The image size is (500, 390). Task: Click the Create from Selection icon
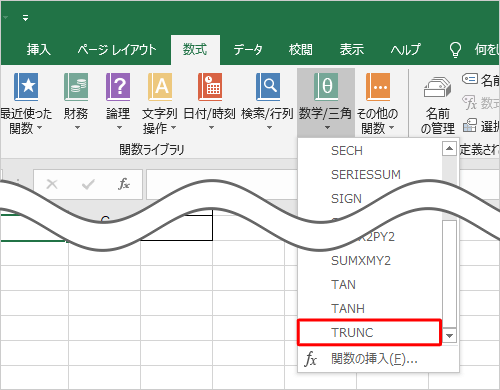(470, 125)
